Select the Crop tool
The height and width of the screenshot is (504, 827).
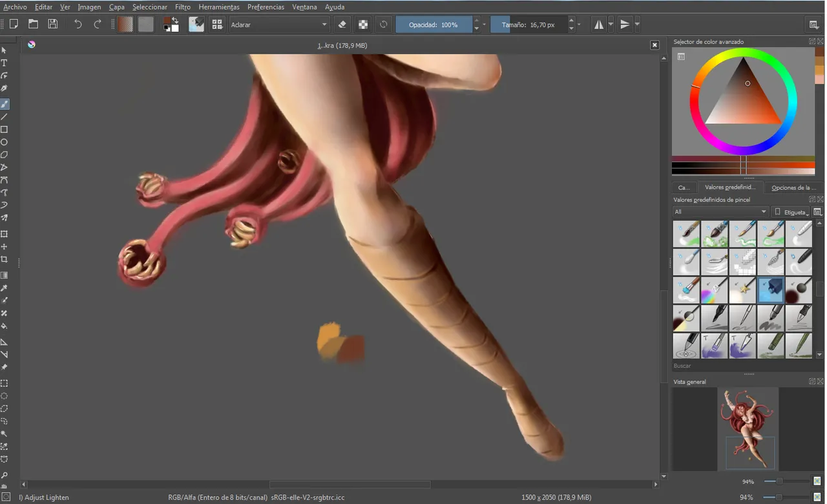pyautogui.click(x=4, y=259)
